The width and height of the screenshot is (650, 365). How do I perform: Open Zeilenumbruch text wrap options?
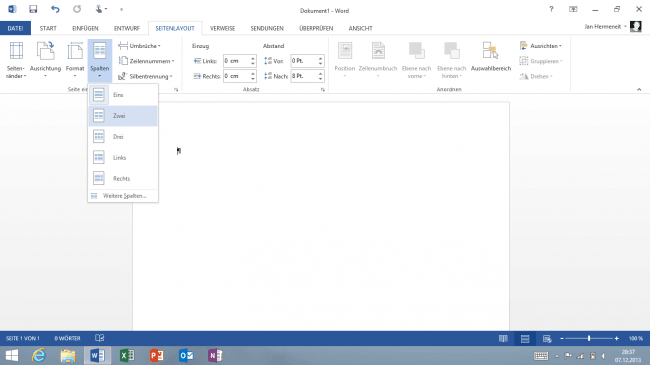click(x=378, y=60)
